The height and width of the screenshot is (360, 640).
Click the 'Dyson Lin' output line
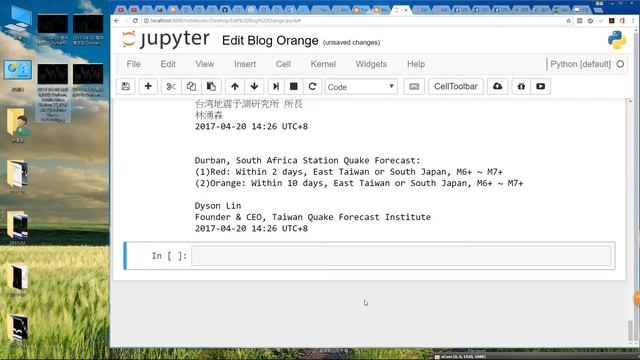pos(218,206)
